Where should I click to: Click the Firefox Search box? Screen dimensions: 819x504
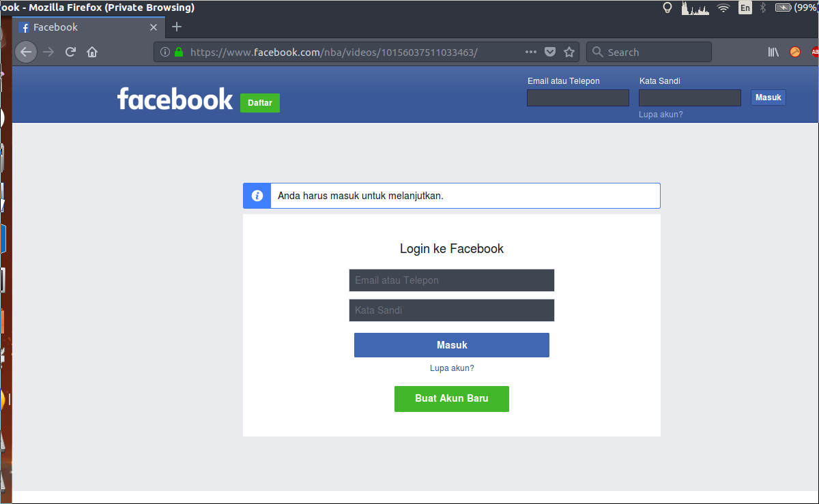pos(649,52)
